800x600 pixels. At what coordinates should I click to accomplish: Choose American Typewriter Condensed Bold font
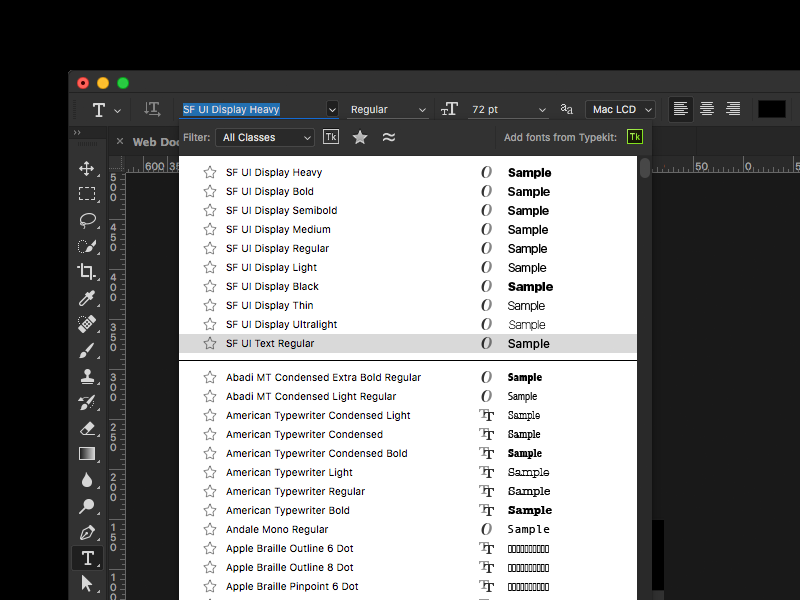pyautogui.click(x=408, y=454)
